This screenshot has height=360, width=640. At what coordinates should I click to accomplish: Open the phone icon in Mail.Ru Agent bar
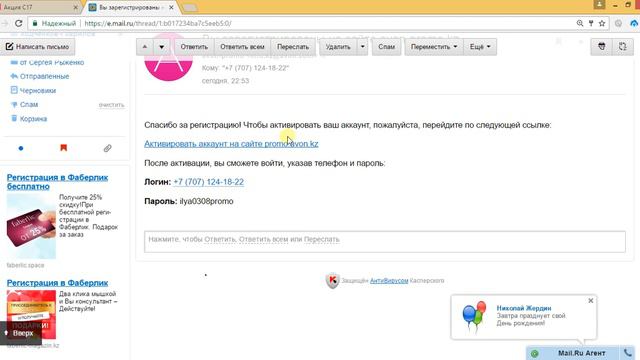tap(627, 353)
